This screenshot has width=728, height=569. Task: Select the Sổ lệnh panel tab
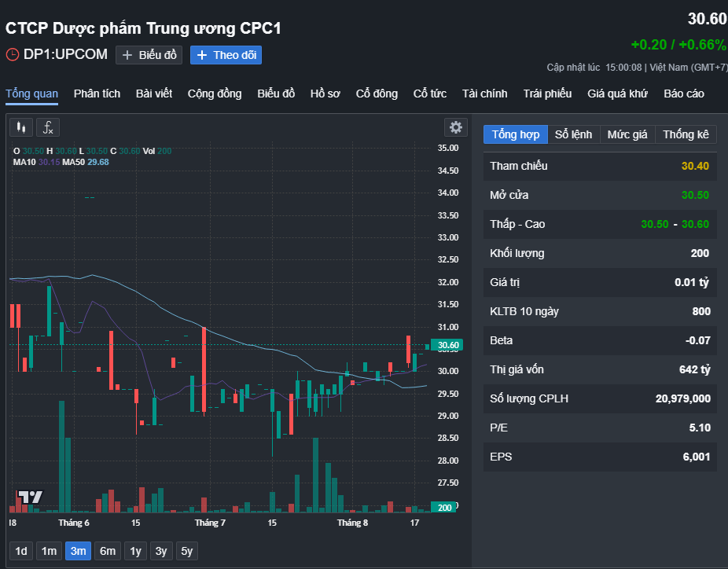click(x=573, y=134)
